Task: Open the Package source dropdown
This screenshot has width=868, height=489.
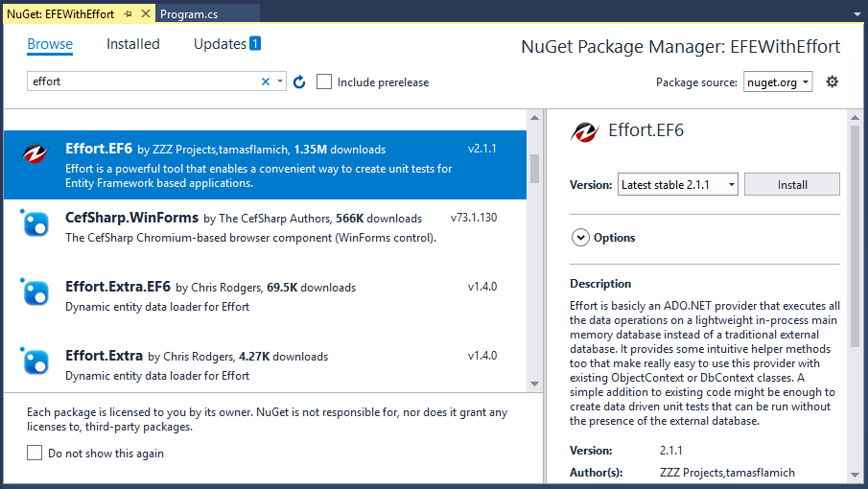Action: point(778,82)
